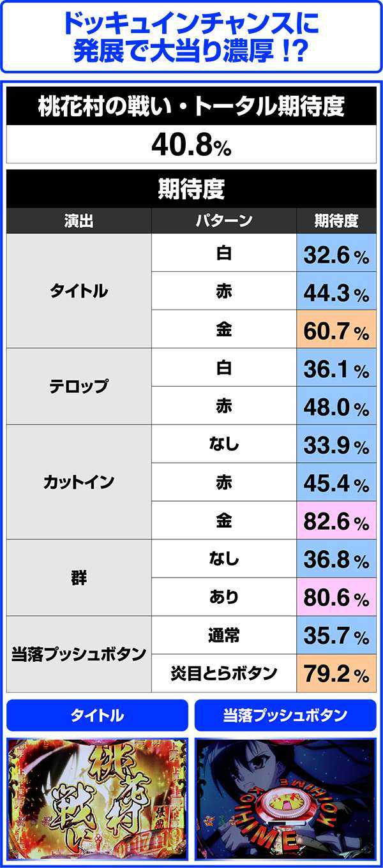
Task: Click the あり pattern cell in the 群 section
Action: point(224,597)
